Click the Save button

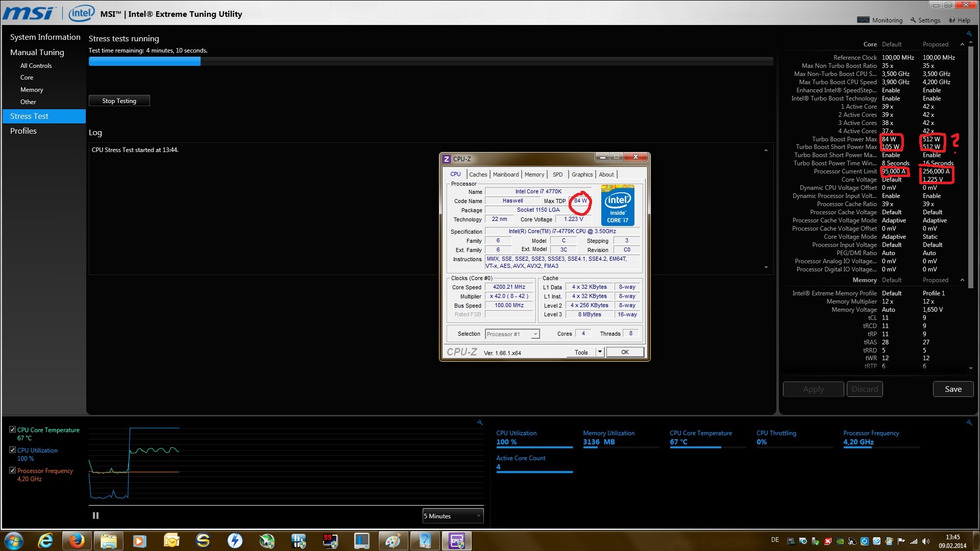[953, 389]
